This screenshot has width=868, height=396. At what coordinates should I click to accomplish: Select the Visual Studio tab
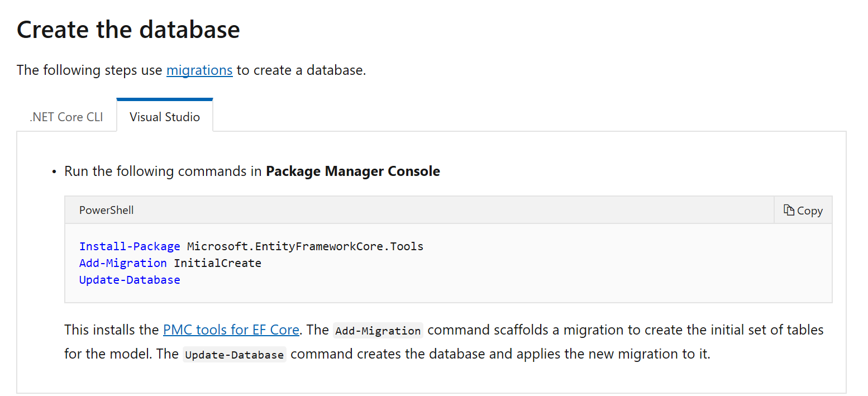click(x=164, y=117)
